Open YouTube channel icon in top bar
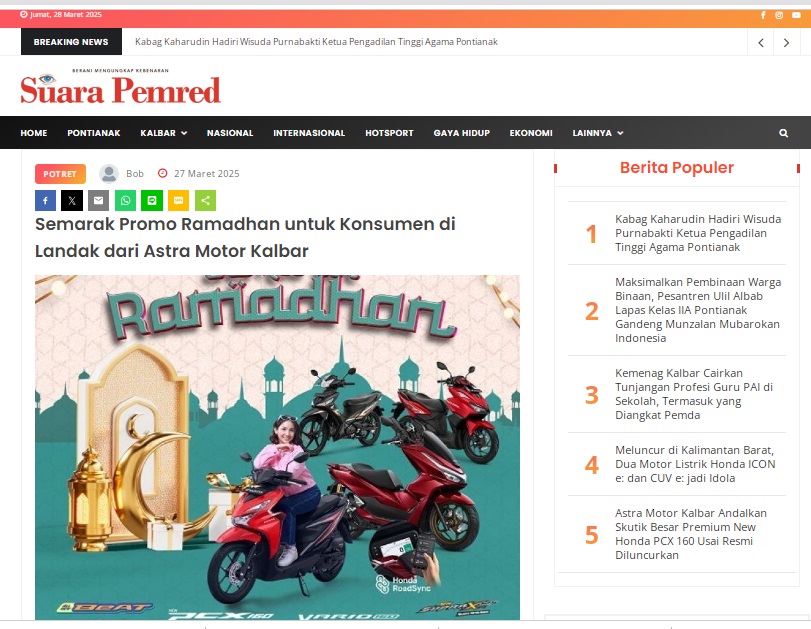The image size is (811, 629). tap(796, 15)
